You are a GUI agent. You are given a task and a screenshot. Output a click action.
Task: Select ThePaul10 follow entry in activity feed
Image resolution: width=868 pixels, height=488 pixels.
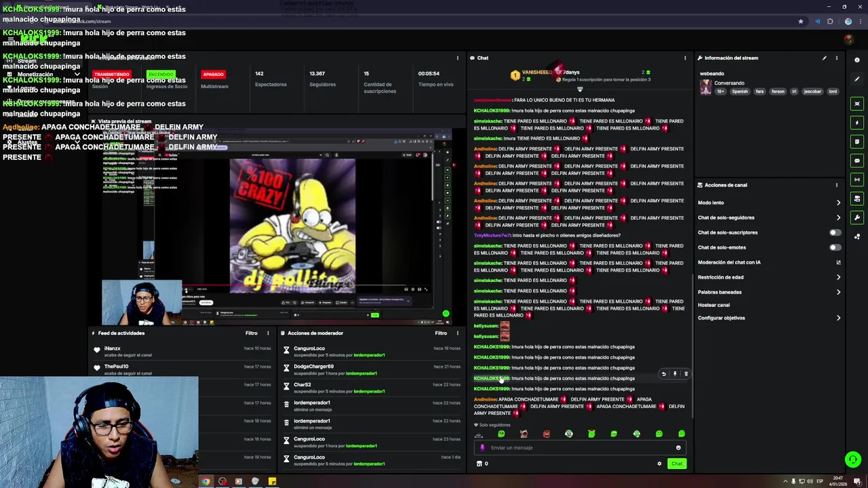pyautogui.click(x=183, y=369)
